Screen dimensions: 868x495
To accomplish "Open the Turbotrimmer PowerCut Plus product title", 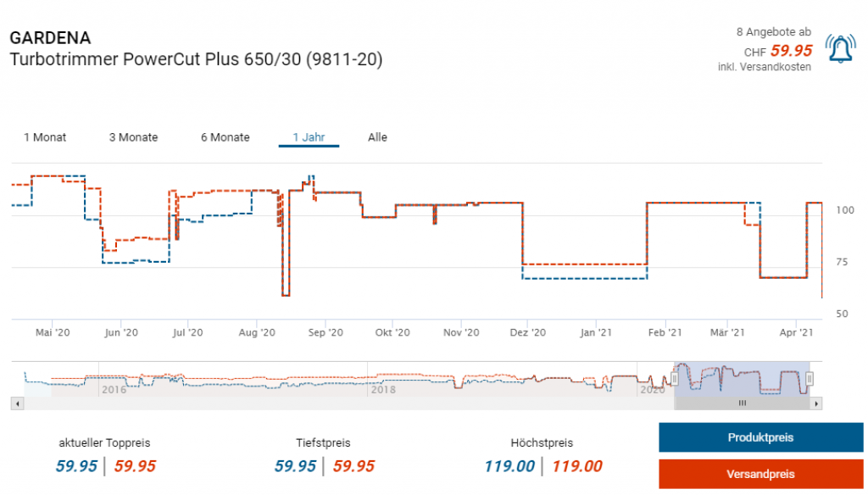I will click(196, 60).
